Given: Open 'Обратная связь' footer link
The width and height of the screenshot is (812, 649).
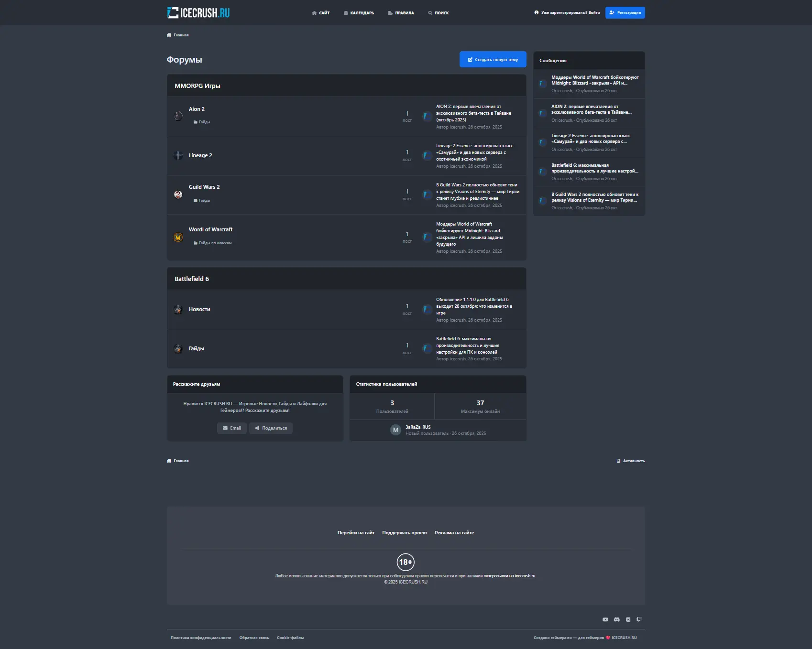Looking at the screenshot, I should [x=254, y=638].
